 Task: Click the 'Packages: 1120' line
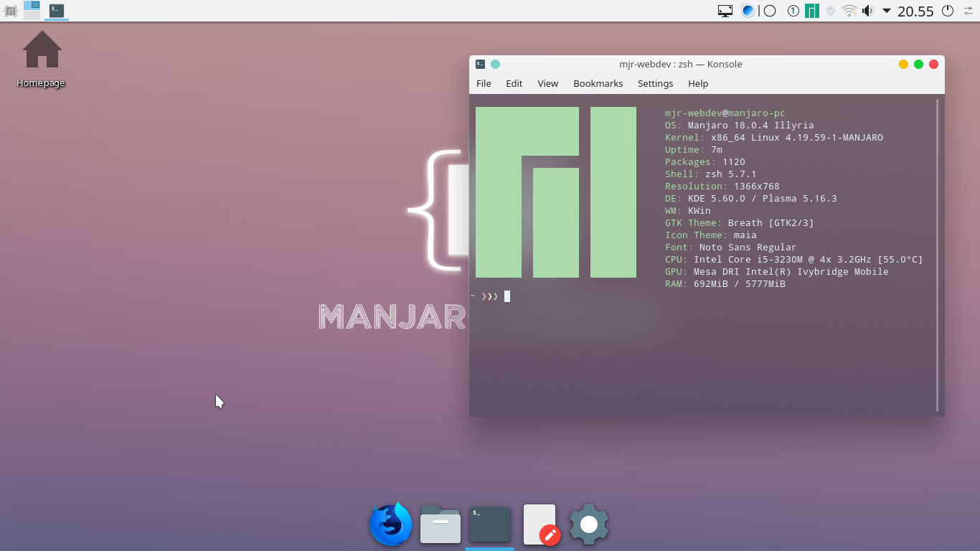tap(705, 162)
